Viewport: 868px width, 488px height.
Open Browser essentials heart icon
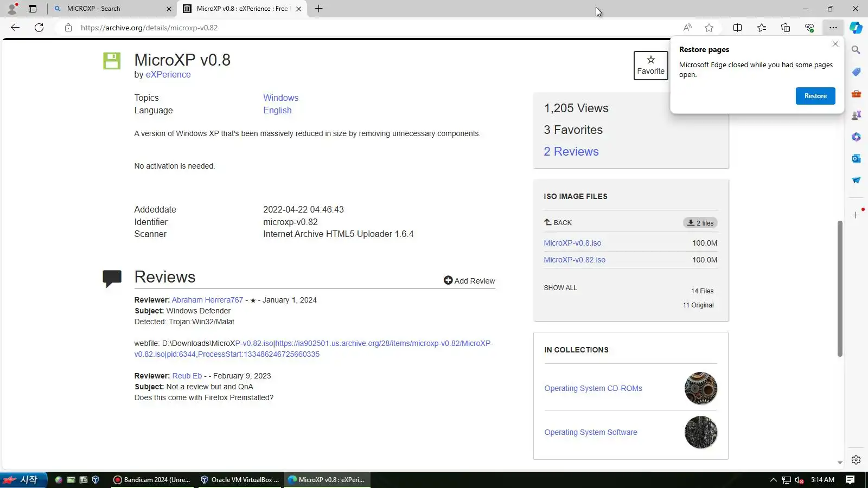point(809,28)
